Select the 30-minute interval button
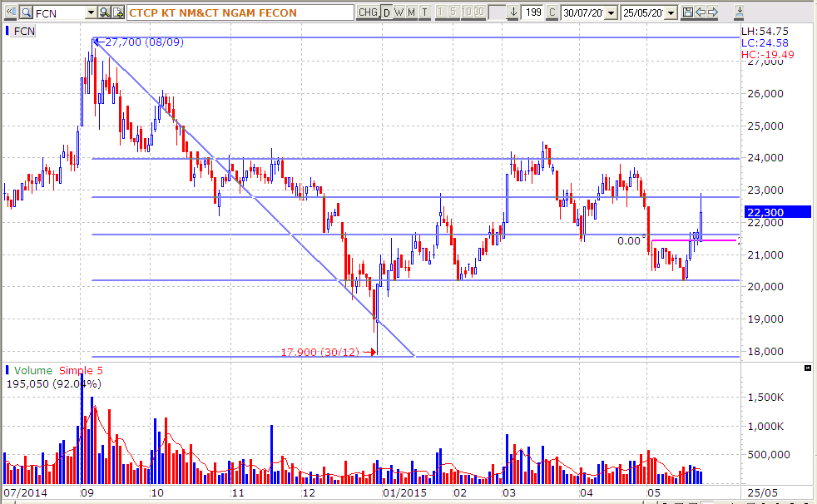The height and width of the screenshot is (504, 817). coord(479,12)
